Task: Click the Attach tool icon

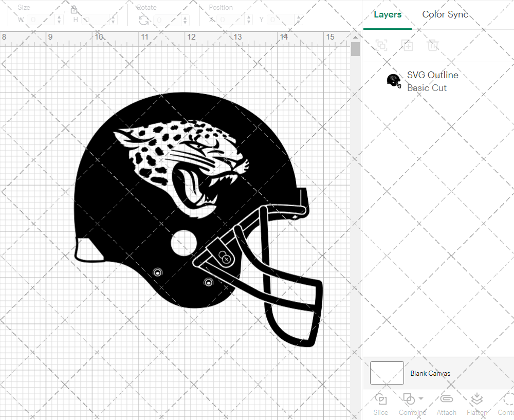Action: (x=446, y=399)
